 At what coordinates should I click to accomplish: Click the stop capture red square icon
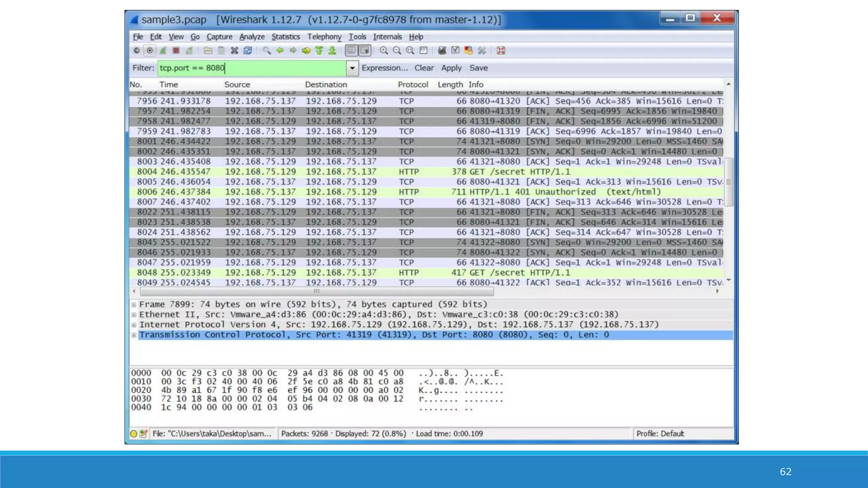176,51
